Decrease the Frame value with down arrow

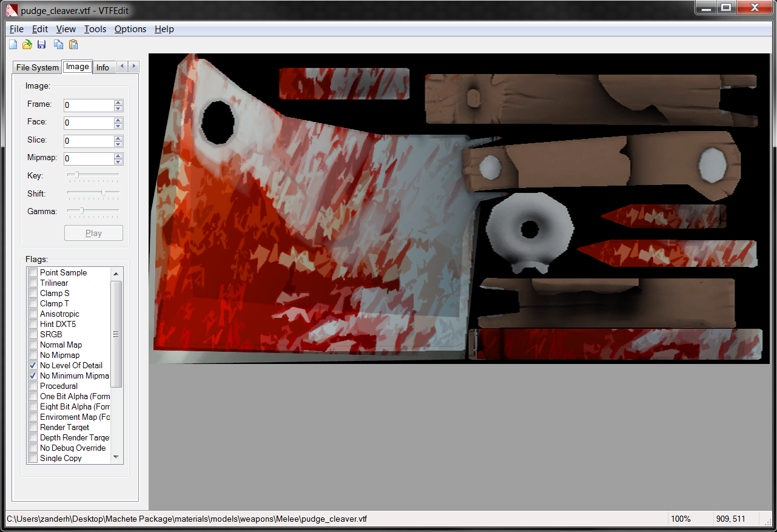[x=118, y=108]
